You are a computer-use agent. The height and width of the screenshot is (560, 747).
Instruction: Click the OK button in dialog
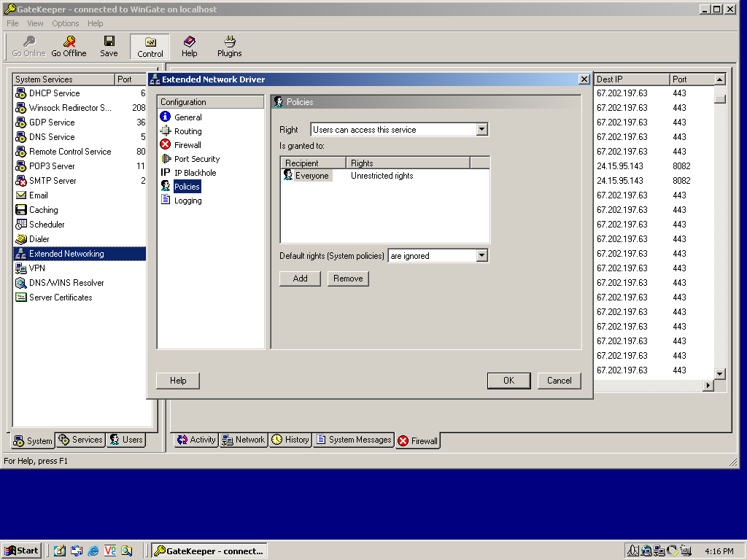[508, 381]
